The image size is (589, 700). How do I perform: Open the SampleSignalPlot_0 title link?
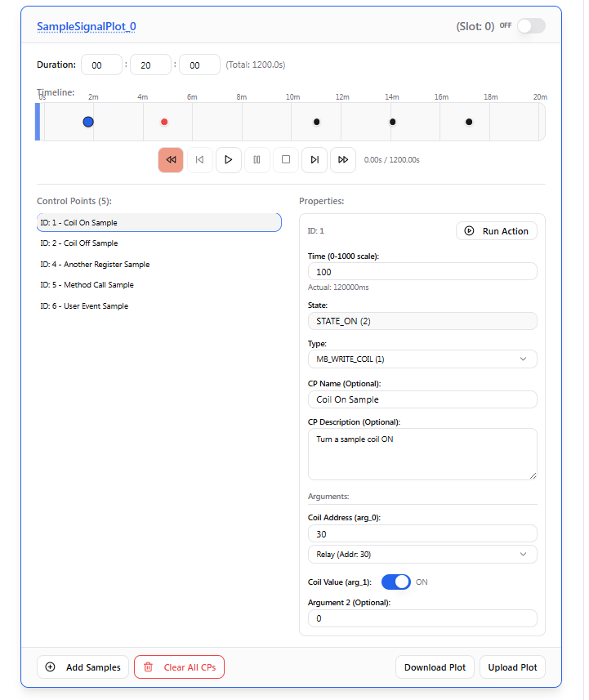click(87, 26)
